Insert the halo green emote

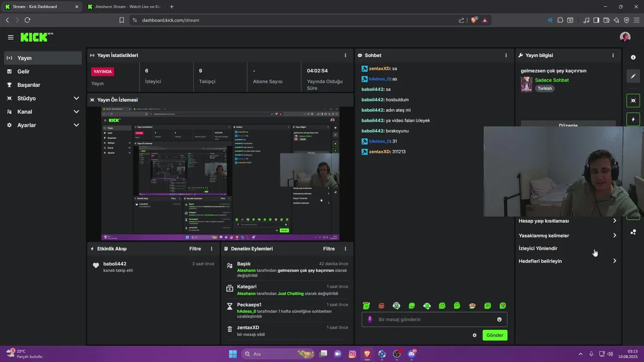coord(366,306)
